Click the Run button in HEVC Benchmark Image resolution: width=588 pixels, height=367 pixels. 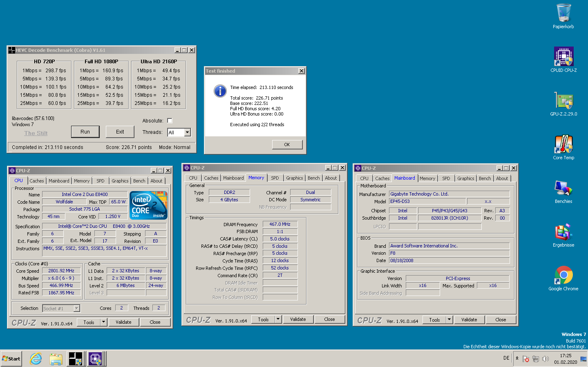point(85,132)
